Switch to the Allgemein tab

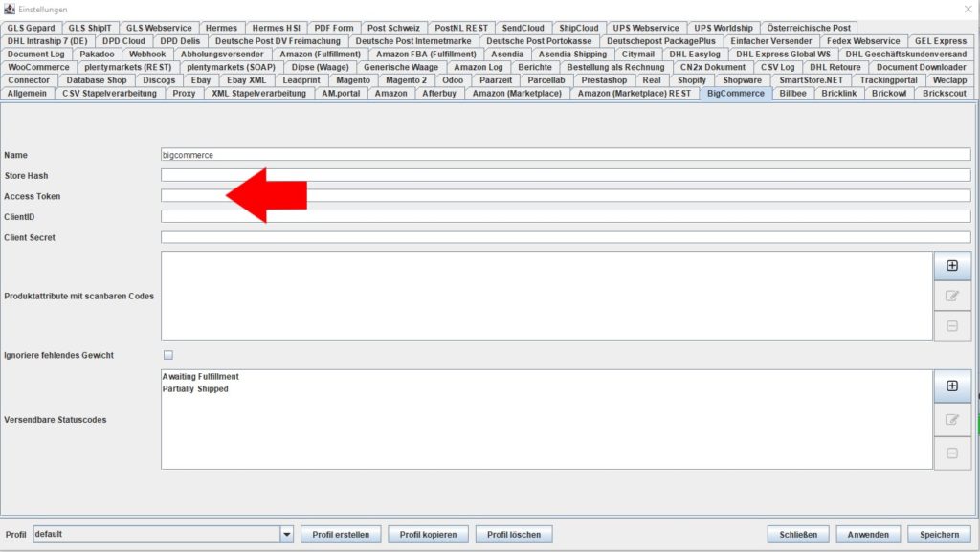pyautogui.click(x=27, y=94)
